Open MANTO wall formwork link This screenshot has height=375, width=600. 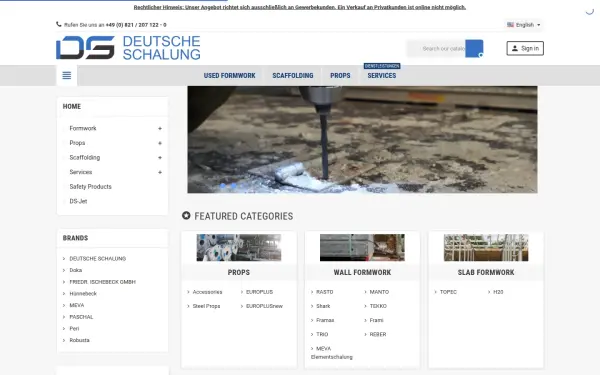[379, 292]
